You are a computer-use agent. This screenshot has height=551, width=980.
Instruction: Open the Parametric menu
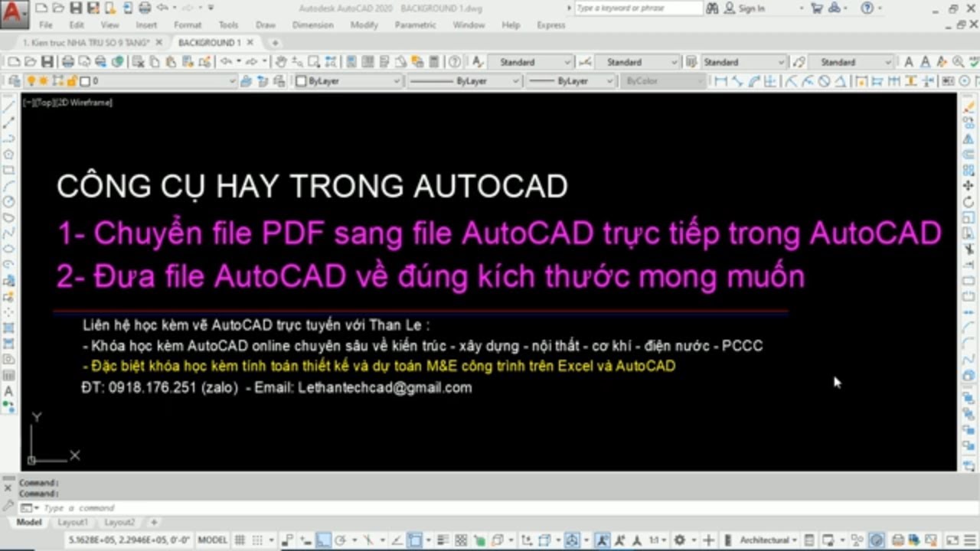pos(415,25)
